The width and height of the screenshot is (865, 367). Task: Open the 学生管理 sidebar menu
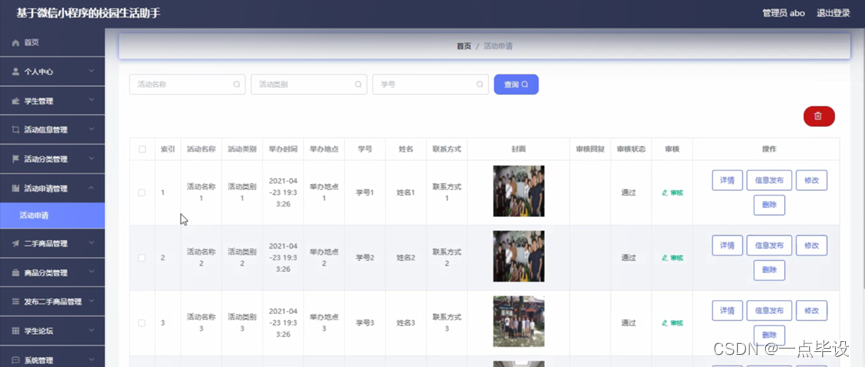coord(52,101)
